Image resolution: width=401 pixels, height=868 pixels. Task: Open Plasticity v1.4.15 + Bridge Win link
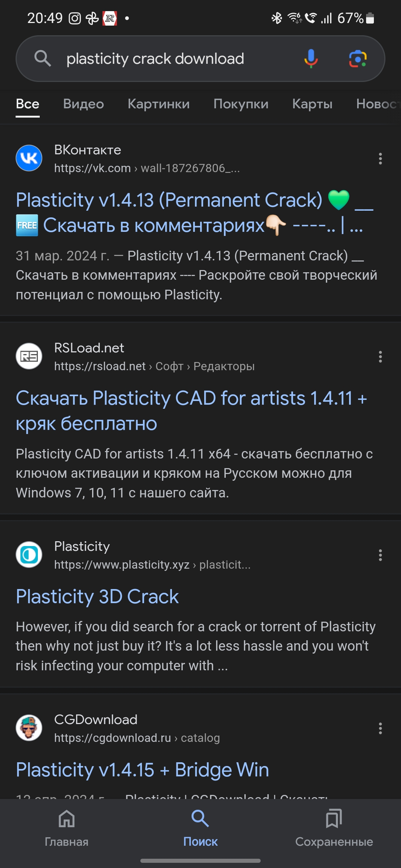[143, 770]
